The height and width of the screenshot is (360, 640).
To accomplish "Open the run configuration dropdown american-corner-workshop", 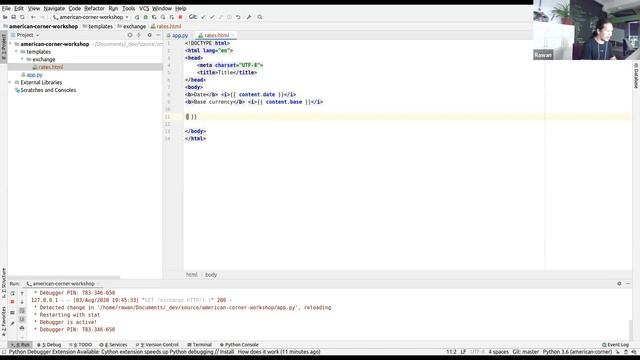I will click(91, 17).
